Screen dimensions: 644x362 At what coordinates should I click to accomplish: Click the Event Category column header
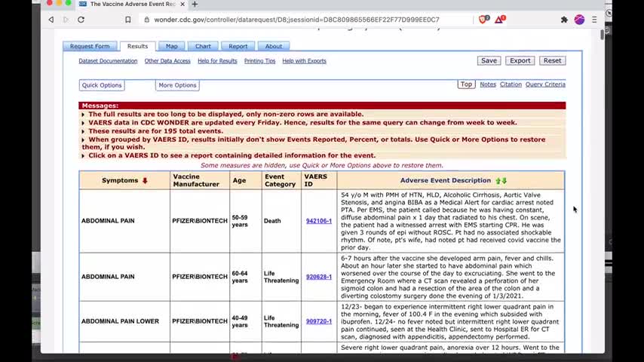tap(280, 180)
